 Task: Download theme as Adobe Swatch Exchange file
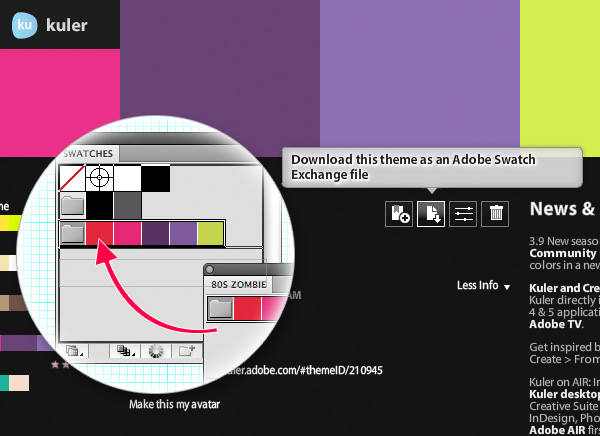click(x=431, y=213)
